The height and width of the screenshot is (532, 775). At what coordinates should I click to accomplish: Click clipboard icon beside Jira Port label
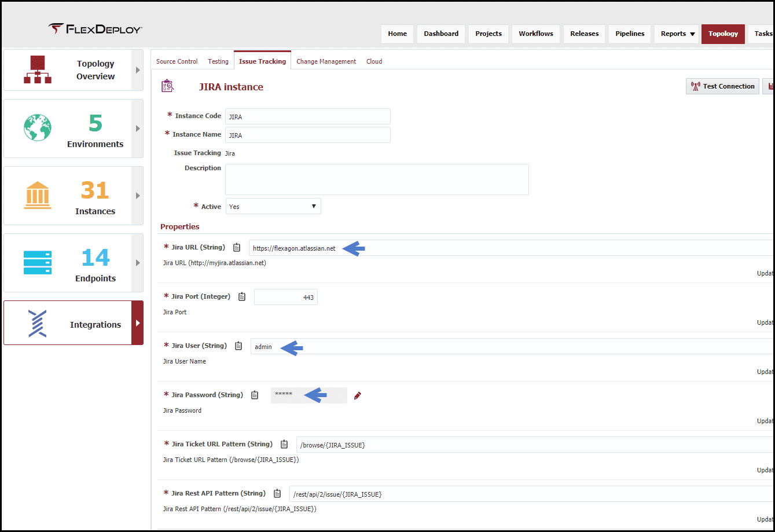242,296
